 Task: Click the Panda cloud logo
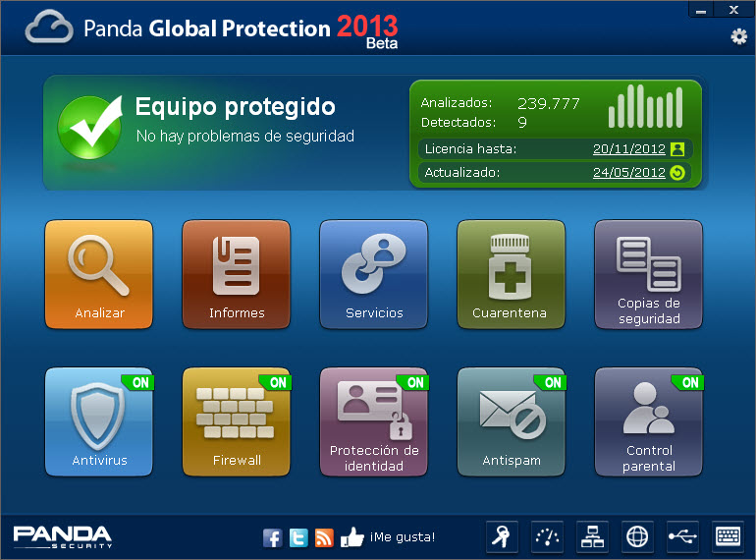point(49,27)
